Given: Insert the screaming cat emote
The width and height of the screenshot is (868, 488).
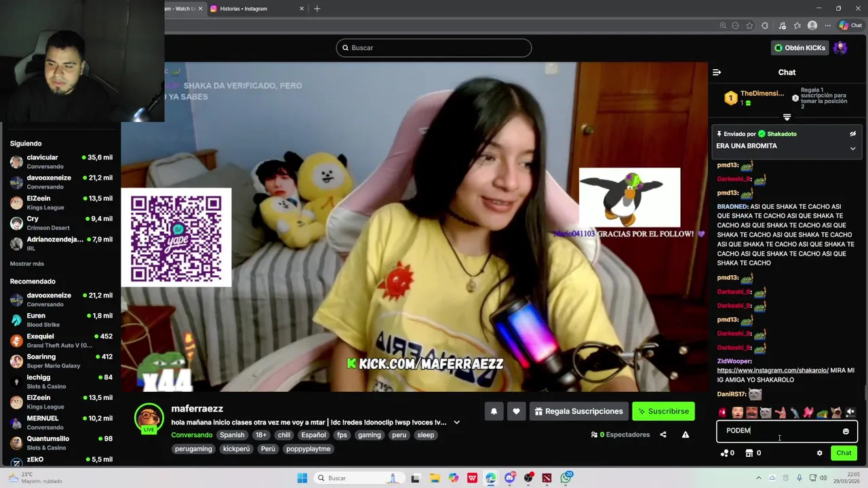Looking at the screenshot, I should click(836, 412).
